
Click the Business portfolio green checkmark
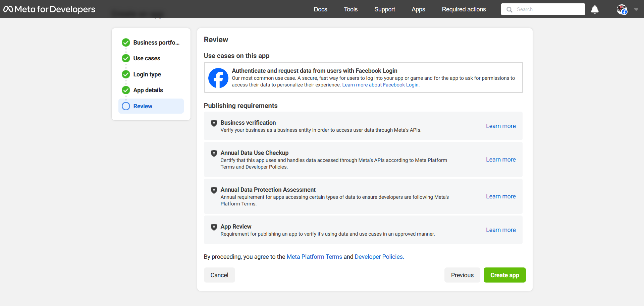126,43
